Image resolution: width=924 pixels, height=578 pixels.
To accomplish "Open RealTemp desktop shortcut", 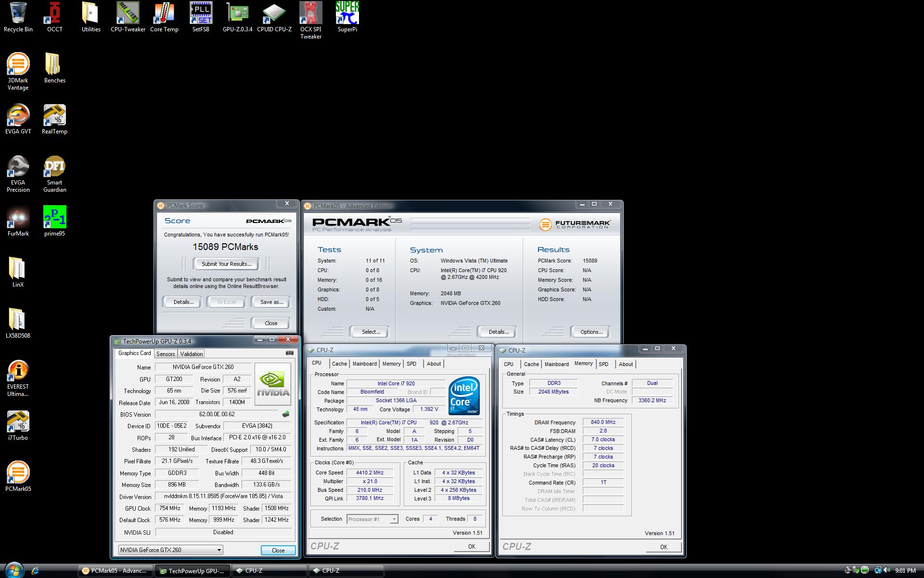I will coord(54,119).
